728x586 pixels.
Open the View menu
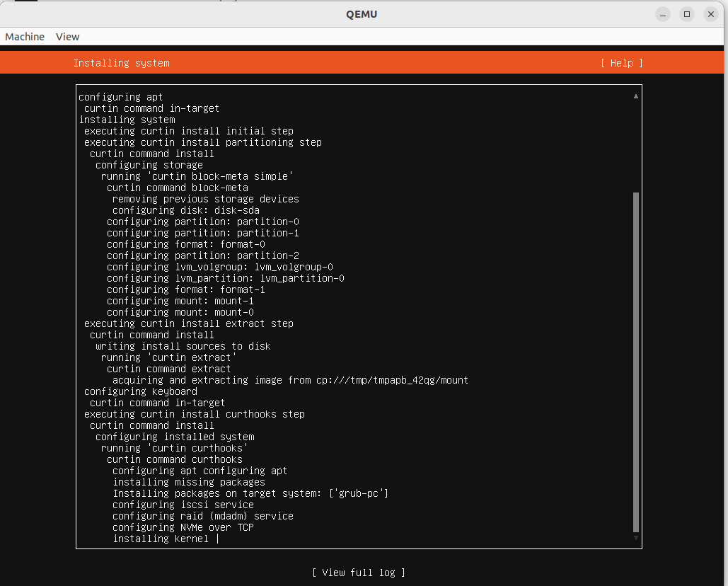67,36
